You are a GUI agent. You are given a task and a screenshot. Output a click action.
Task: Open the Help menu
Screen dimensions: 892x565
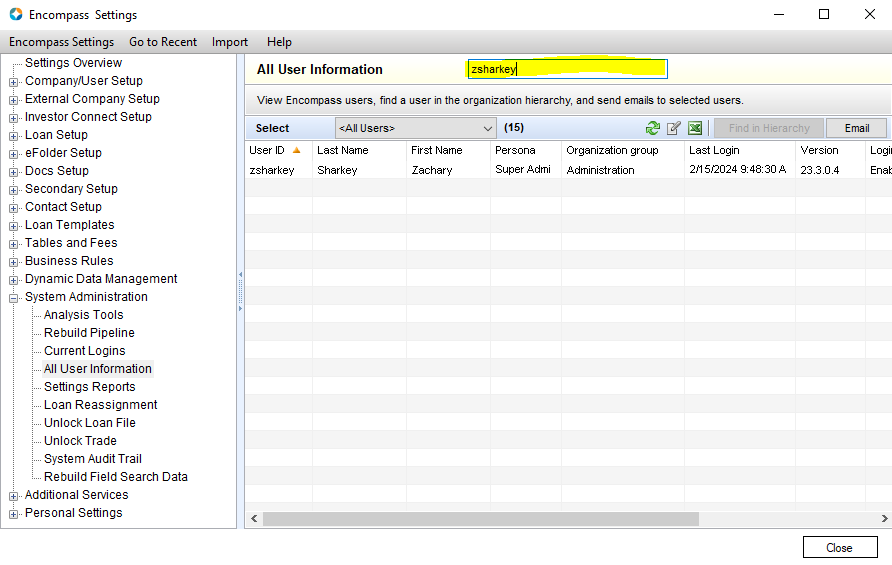pyautogui.click(x=279, y=42)
